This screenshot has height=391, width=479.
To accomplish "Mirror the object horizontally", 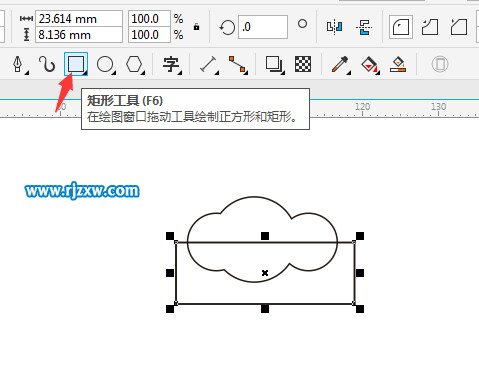I will click(334, 27).
